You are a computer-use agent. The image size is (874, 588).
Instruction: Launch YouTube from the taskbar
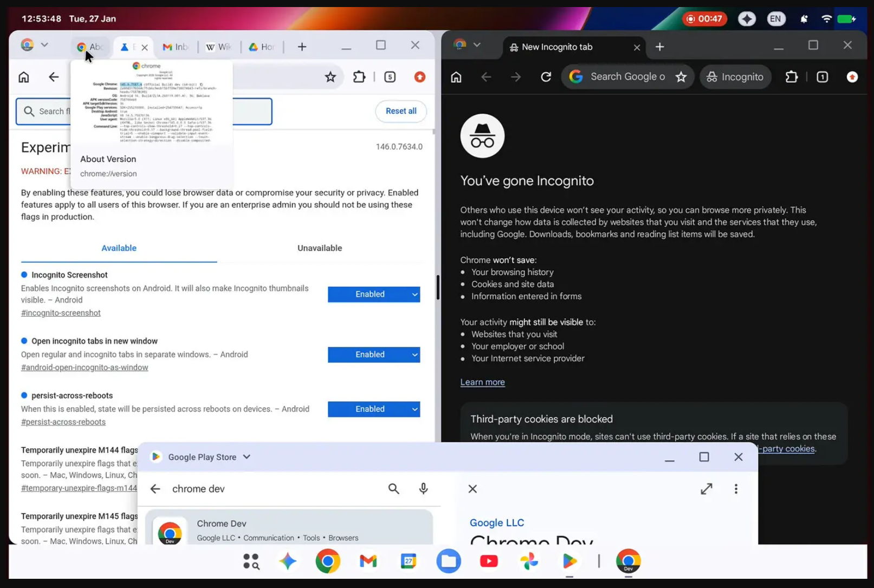pyautogui.click(x=489, y=561)
